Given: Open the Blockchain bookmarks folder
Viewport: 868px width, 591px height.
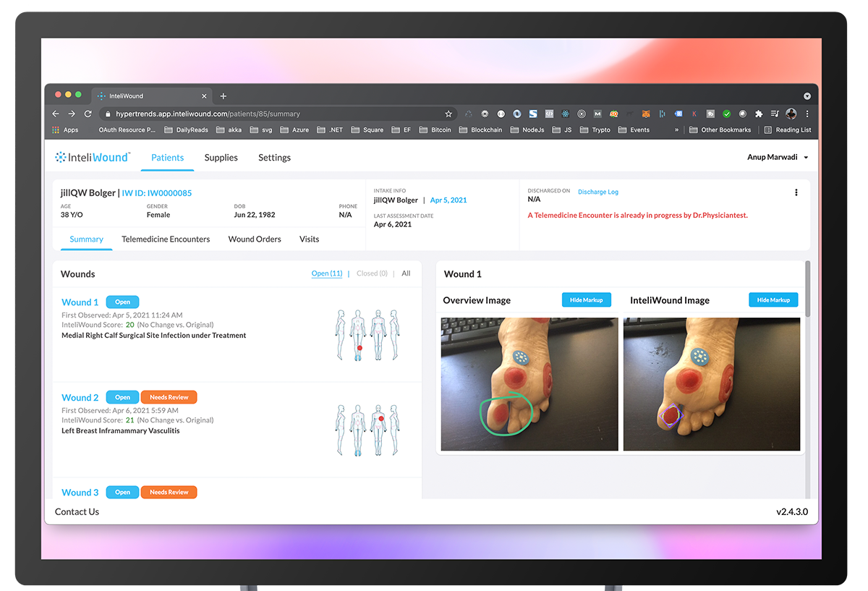Looking at the screenshot, I should [480, 130].
